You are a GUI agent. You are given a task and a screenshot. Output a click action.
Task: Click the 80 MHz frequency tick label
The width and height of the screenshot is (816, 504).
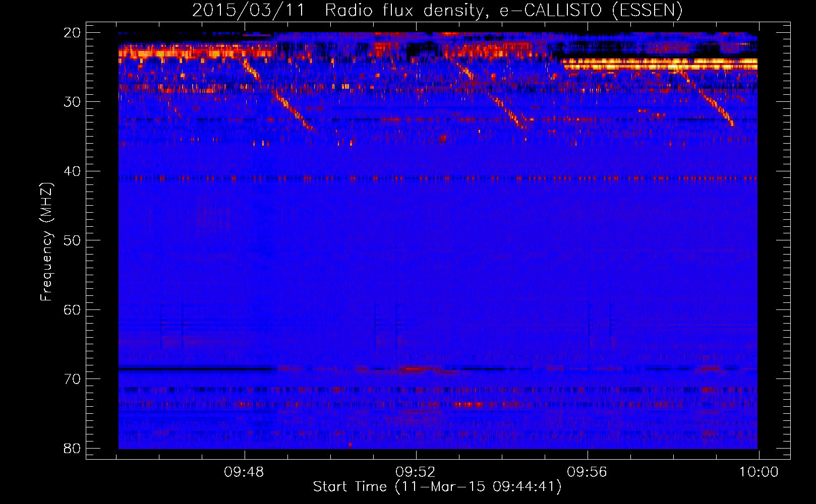coord(72,449)
